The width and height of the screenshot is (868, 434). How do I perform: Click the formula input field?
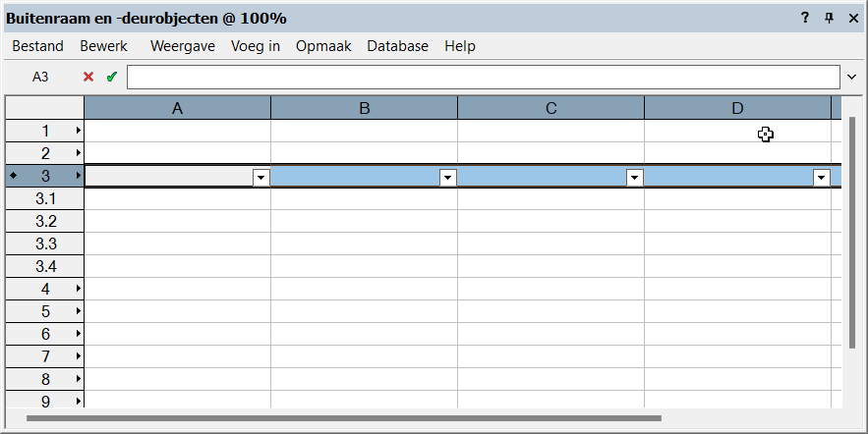coord(482,77)
